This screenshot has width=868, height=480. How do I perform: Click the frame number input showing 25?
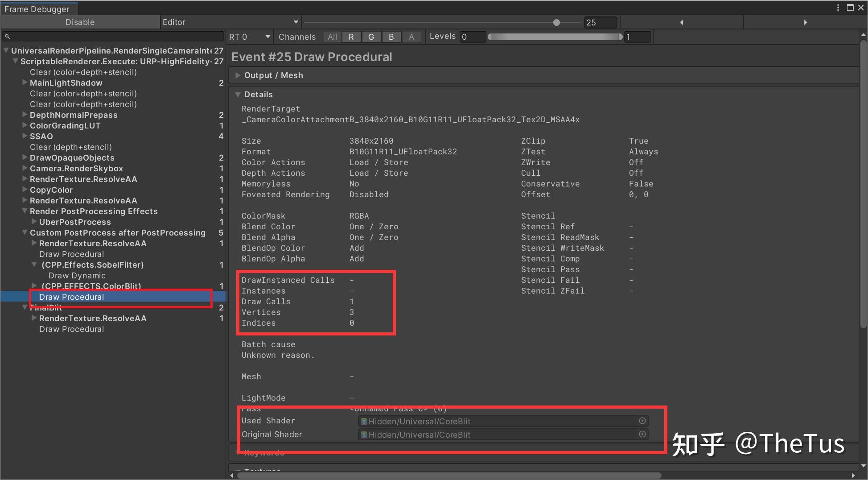600,22
